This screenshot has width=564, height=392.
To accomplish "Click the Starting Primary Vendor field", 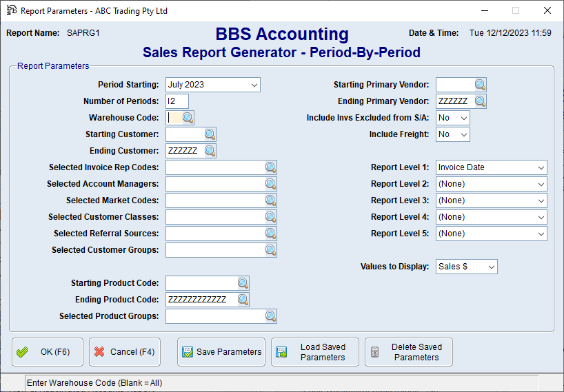I will [455, 85].
